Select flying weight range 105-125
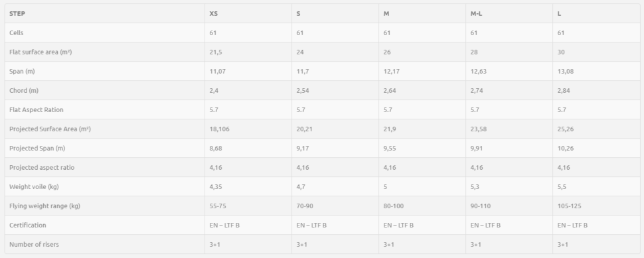 pos(569,206)
